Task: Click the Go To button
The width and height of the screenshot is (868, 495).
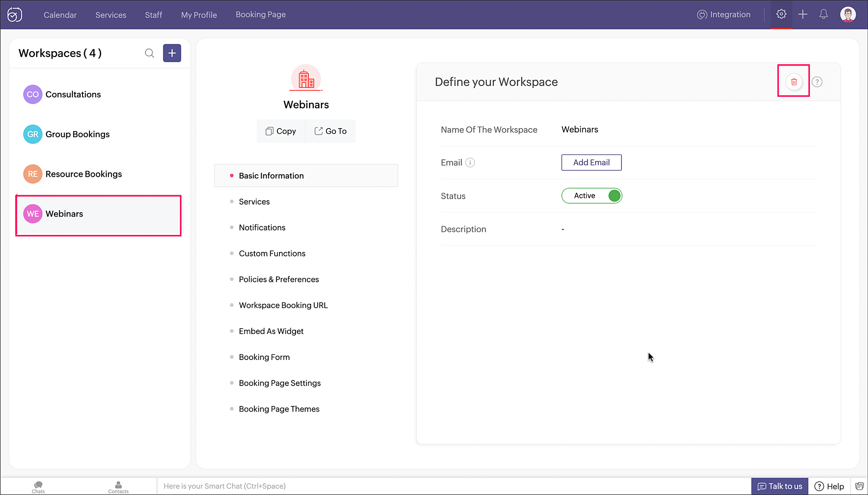Action: pyautogui.click(x=330, y=131)
